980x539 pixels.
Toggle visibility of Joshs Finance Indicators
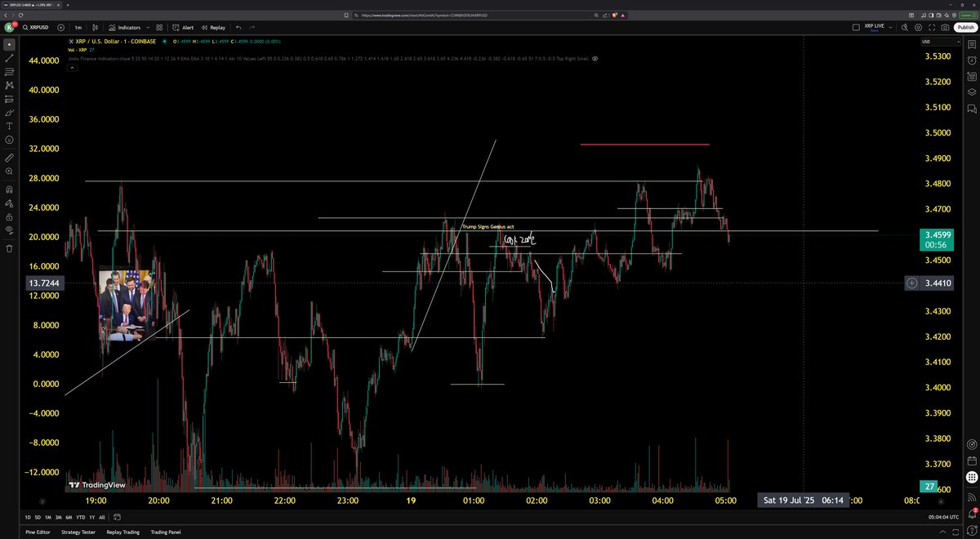[x=595, y=59]
